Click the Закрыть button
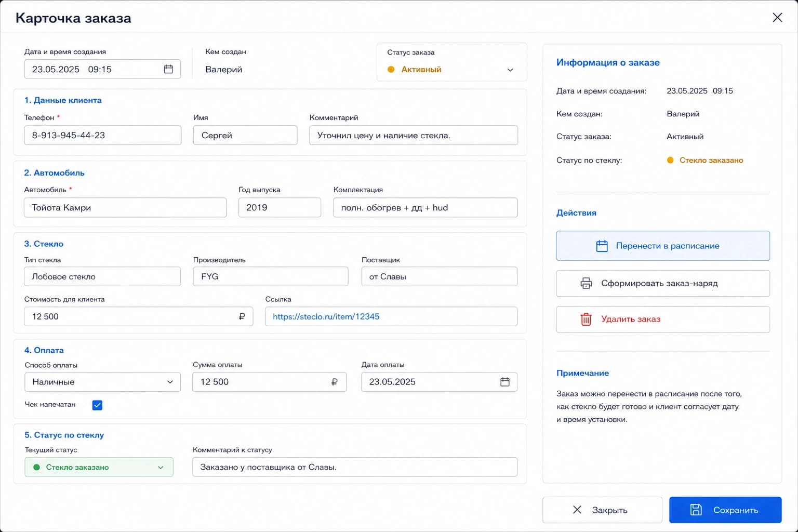The image size is (798, 532). [x=602, y=510]
